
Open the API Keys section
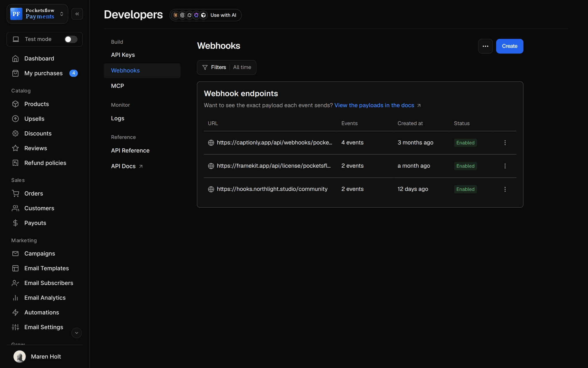[x=123, y=55]
